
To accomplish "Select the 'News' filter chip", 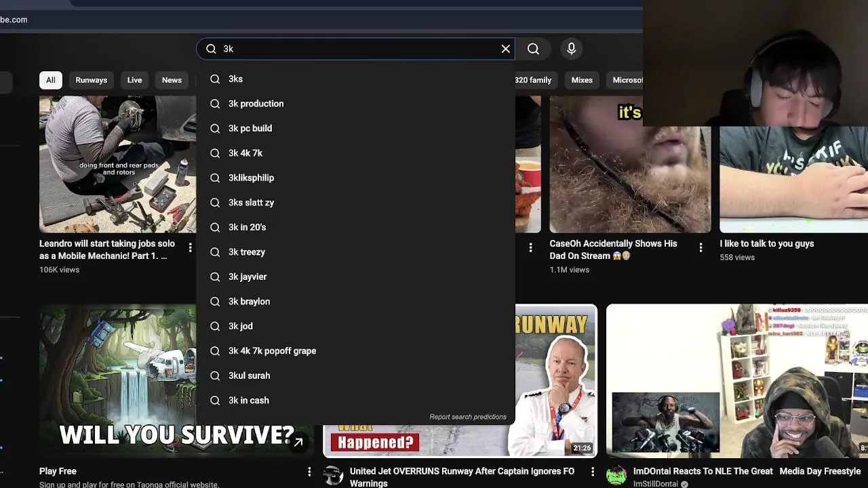I will coord(172,80).
